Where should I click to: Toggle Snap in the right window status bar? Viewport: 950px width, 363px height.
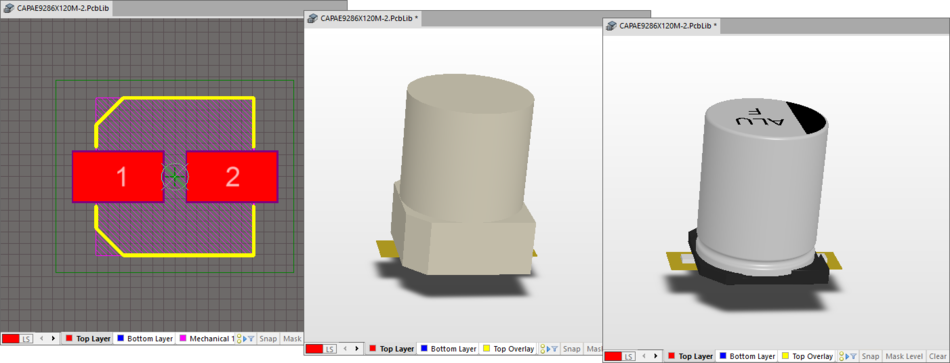point(871,356)
